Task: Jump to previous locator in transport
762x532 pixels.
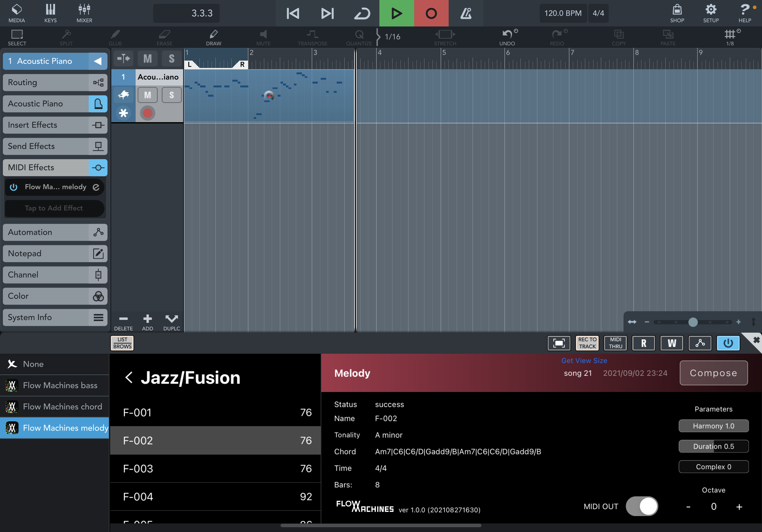Action: coord(293,13)
